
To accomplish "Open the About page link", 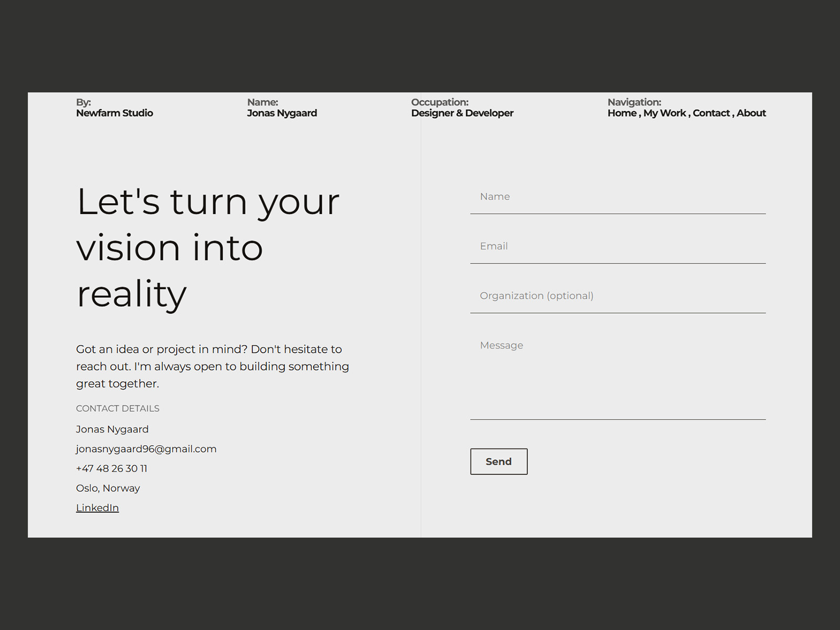I will pos(751,113).
